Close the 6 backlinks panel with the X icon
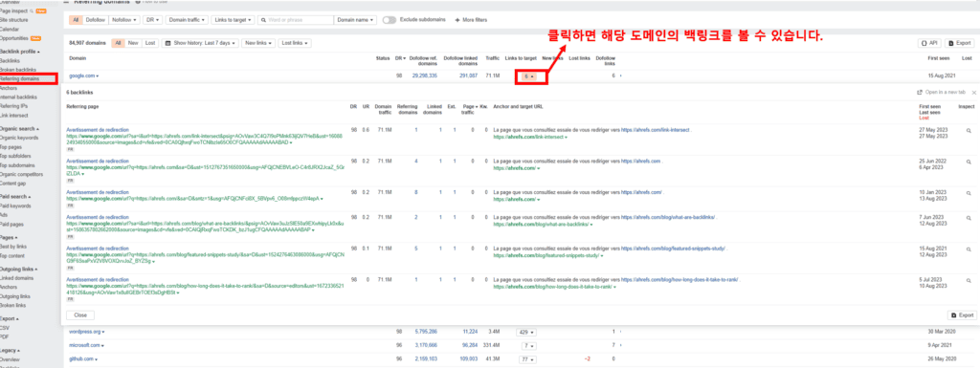This screenshot has height=368, width=980. tap(973, 93)
